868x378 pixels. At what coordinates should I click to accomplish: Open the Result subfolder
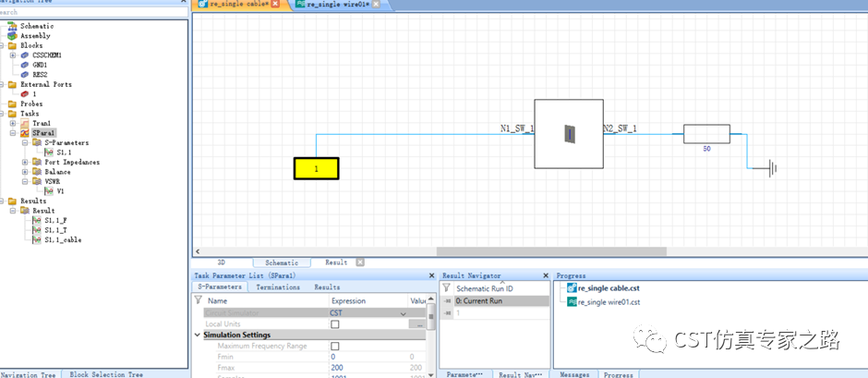pyautogui.click(x=43, y=211)
